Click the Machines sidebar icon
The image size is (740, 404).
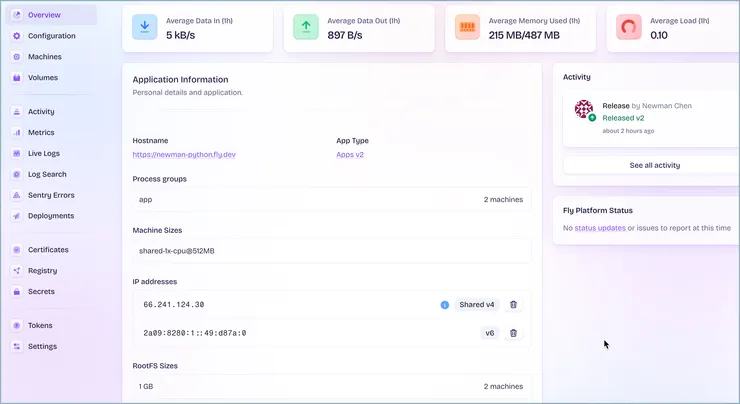coord(17,57)
